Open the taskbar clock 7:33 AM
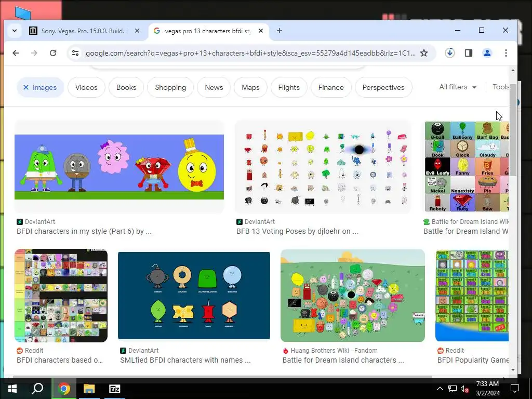The height and width of the screenshot is (399, 532). [x=487, y=389]
